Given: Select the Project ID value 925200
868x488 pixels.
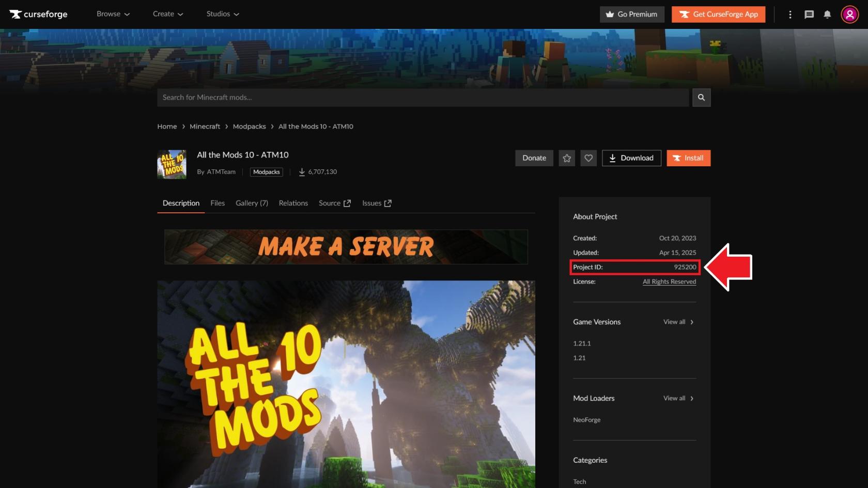Looking at the screenshot, I should [685, 267].
